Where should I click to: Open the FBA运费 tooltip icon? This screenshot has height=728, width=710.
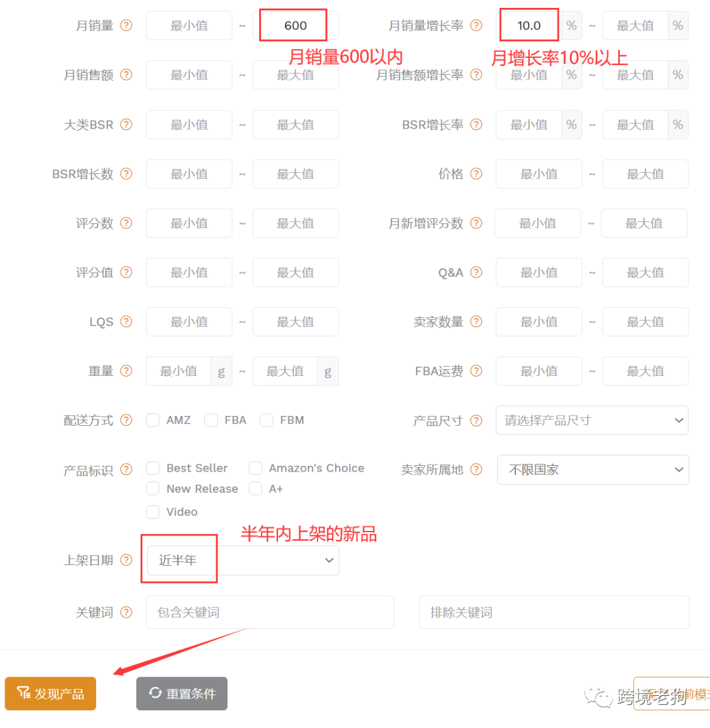pyautogui.click(x=475, y=371)
